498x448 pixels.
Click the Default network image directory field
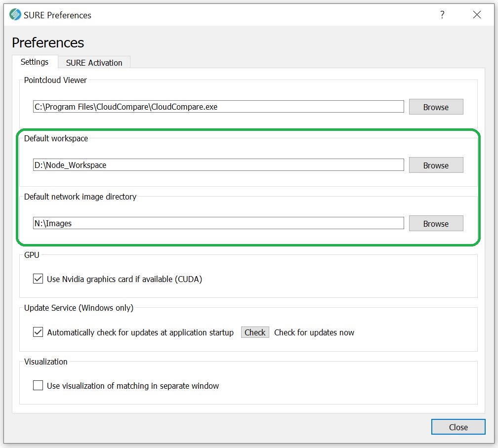pyautogui.click(x=218, y=223)
